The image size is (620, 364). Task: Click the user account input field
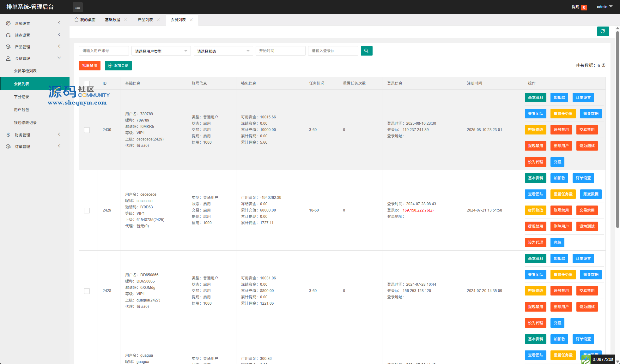click(x=104, y=51)
